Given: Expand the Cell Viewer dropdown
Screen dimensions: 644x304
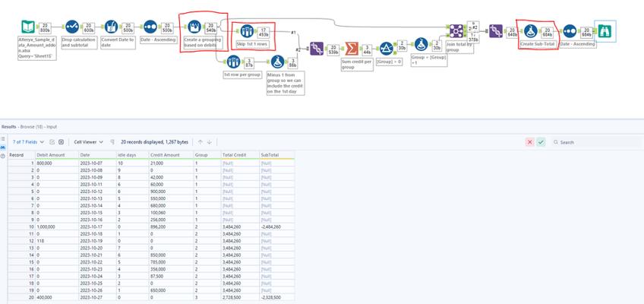Looking at the screenshot, I should click(x=89, y=142).
